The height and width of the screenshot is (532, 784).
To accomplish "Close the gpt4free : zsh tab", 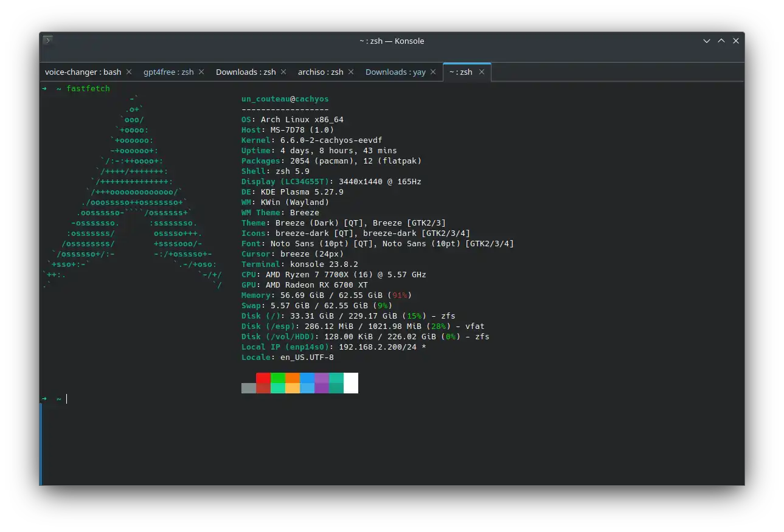I will [x=201, y=72].
